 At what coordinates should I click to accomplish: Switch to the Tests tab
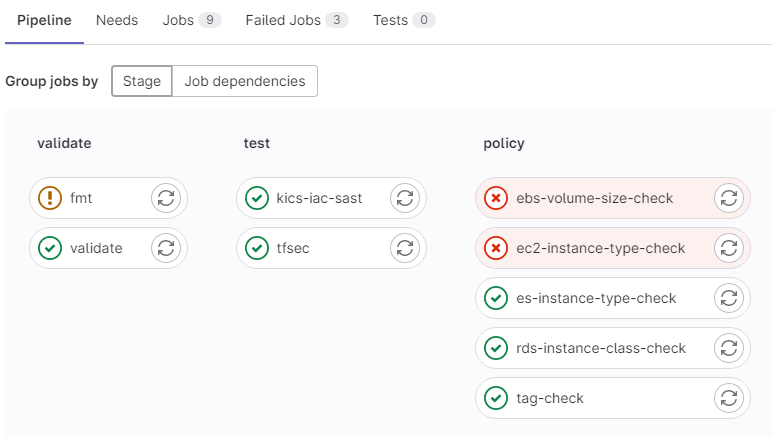(x=404, y=20)
